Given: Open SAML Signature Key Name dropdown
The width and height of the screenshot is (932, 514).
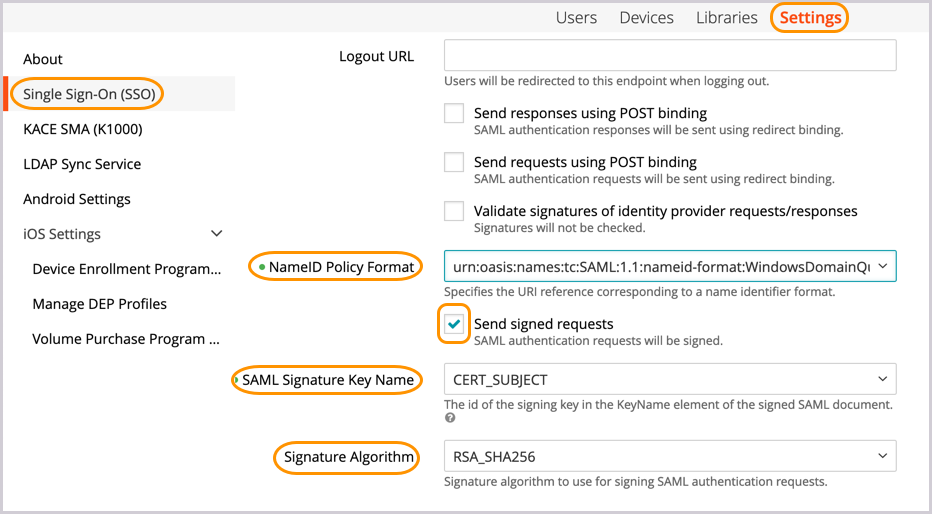Looking at the screenshot, I should click(670, 380).
